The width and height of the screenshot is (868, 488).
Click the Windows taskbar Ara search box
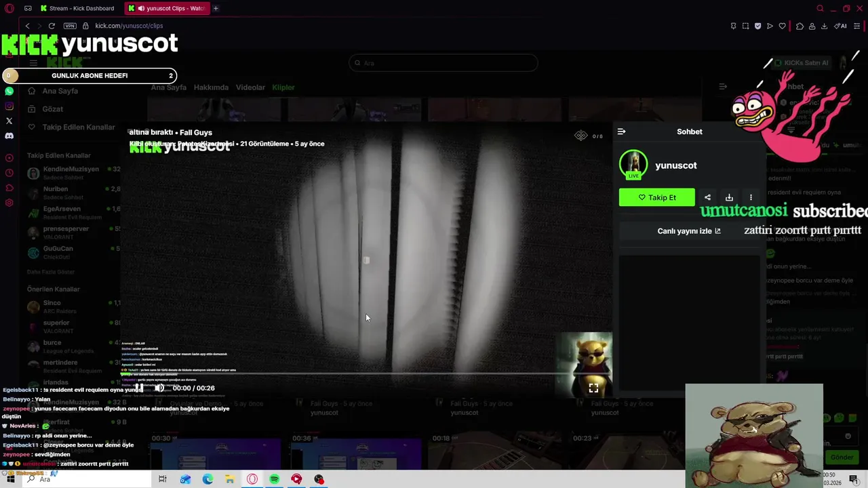tap(86, 479)
